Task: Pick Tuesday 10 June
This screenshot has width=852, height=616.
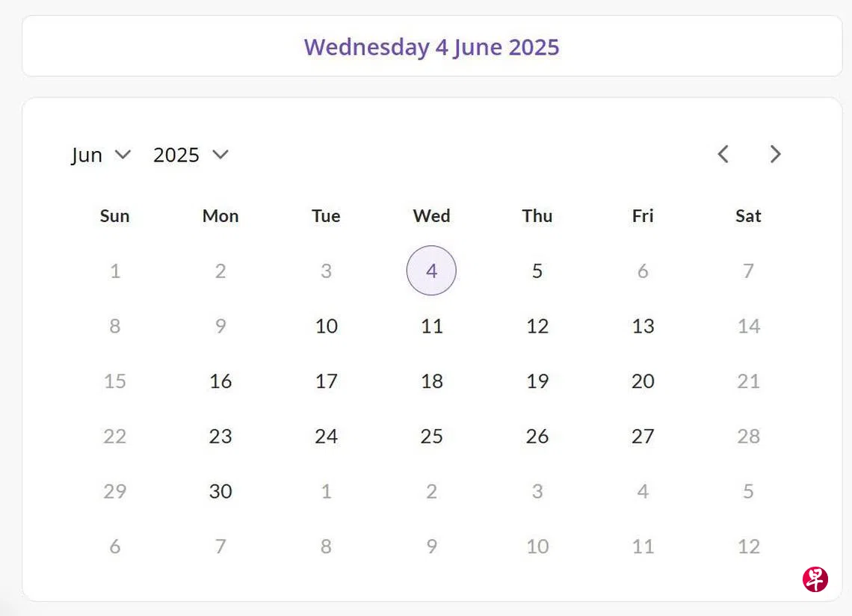Action: [326, 326]
